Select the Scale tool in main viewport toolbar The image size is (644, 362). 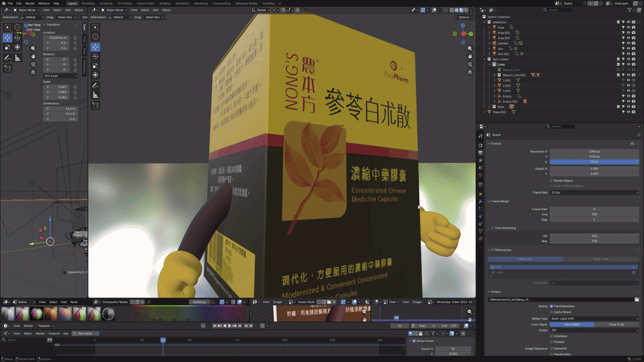[x=95, y=66]
